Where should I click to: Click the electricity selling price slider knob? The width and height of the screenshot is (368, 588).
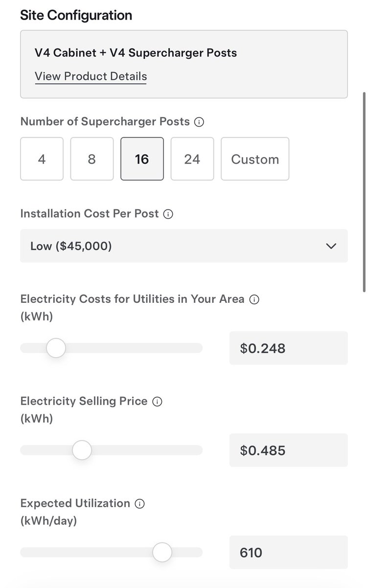click(82, 450)
